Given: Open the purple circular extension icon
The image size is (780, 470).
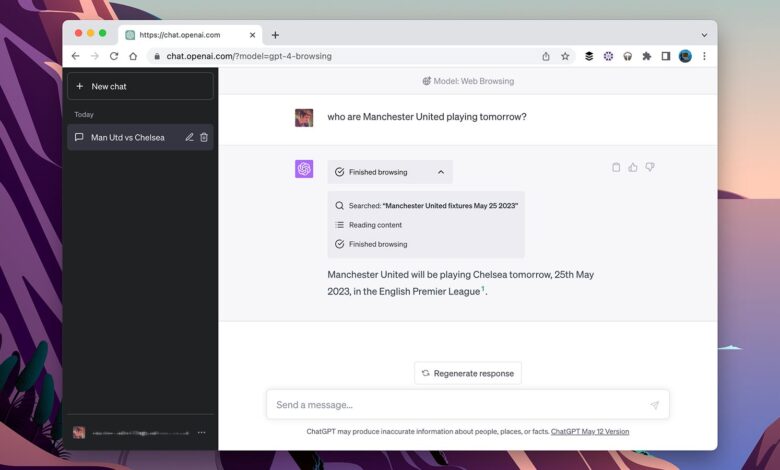Looking at the screenshot, I should click(x=608, y=56).
